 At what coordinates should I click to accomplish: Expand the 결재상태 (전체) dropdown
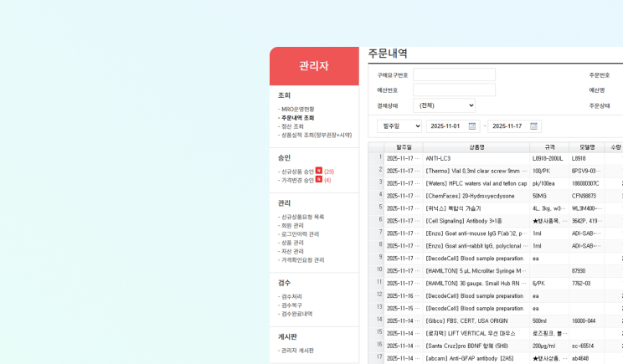tap(444, 105)
